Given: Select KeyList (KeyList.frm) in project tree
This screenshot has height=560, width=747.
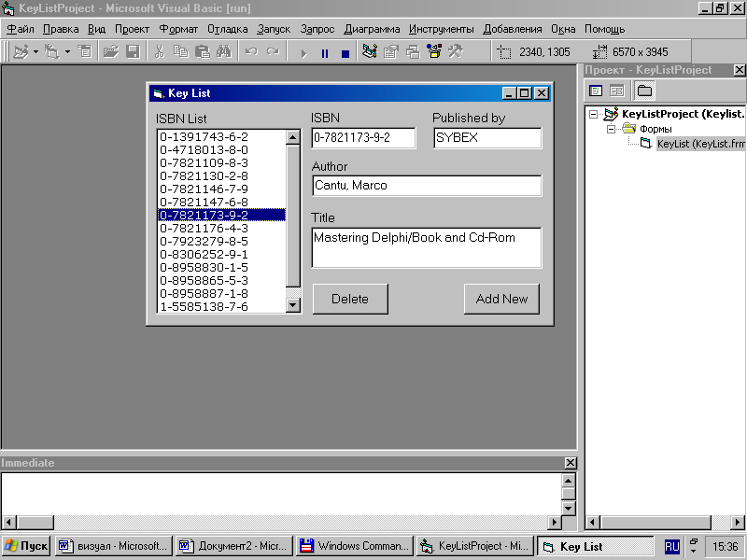Looking at the screenshot, I should pyautogui.click(x=700, y=144).
